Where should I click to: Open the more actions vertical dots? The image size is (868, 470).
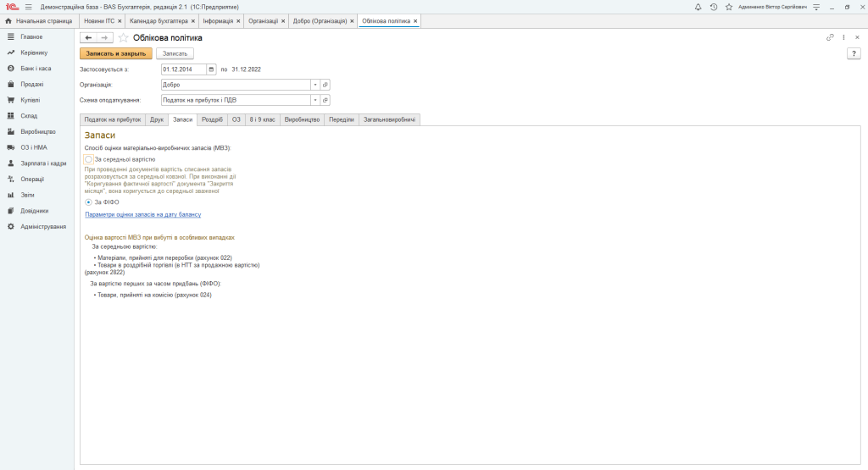(x=843, y=37)
